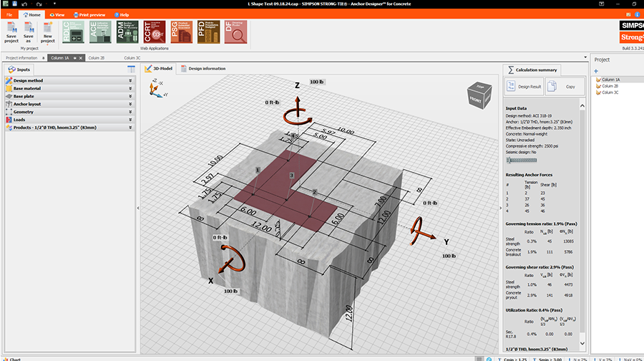Select the Calculation summary tab

click(532, 70)
